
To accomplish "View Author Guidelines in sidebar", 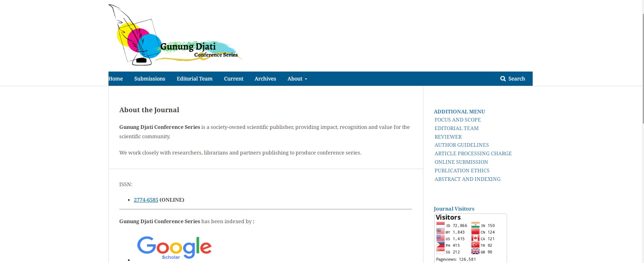I will (x=462, y=145).
